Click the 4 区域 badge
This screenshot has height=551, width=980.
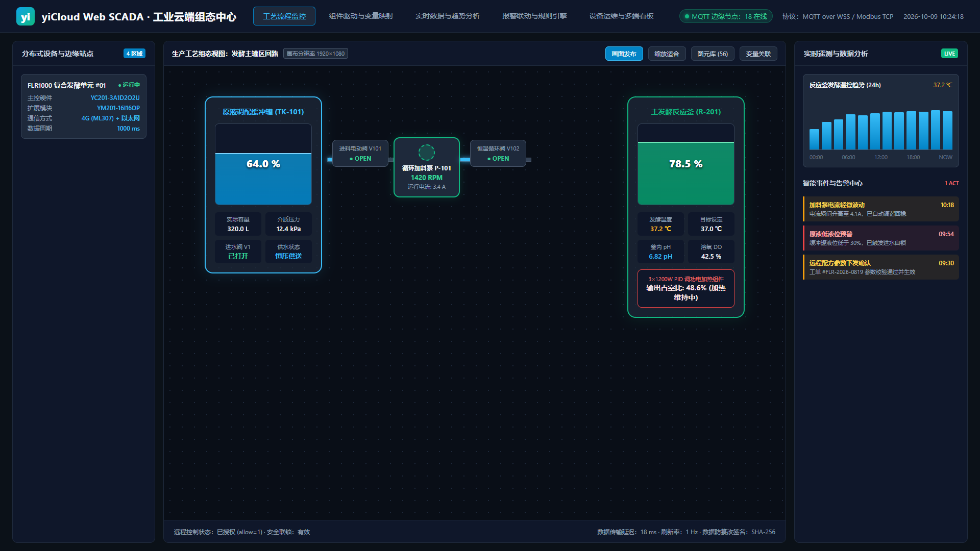tap(135, 54)
